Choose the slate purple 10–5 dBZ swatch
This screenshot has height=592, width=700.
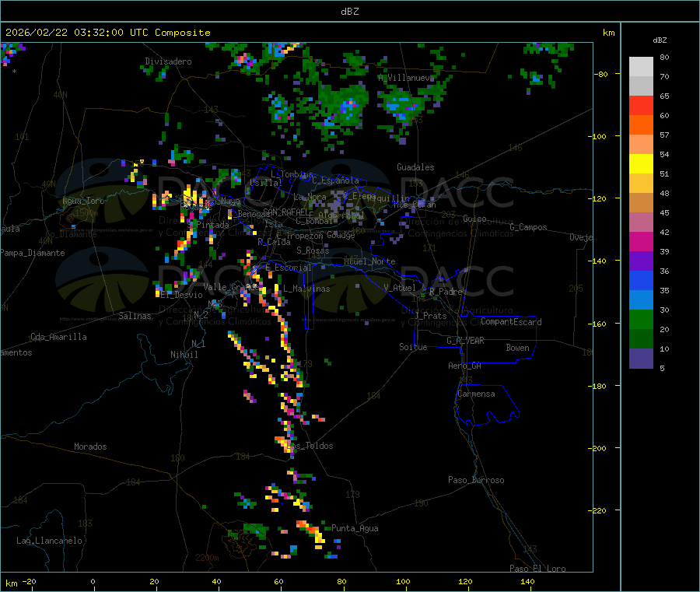pyautogui.click(x=641, y=359)
